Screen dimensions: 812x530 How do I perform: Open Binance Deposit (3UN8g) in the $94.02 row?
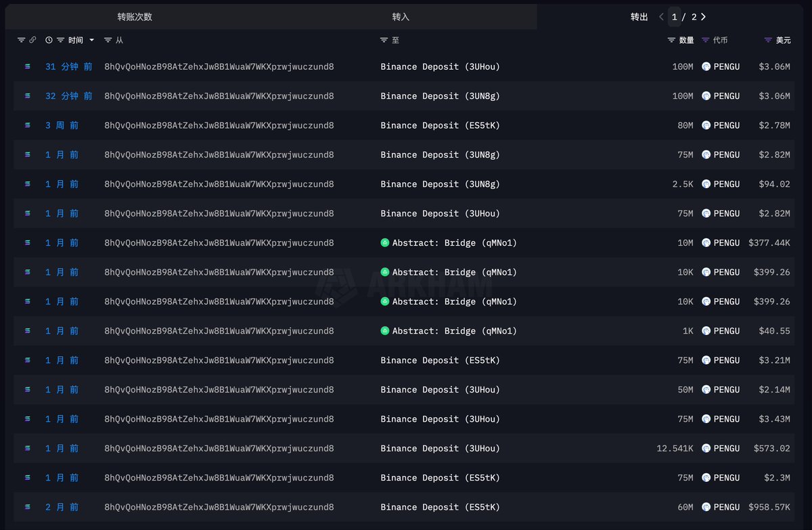[441, 184]
